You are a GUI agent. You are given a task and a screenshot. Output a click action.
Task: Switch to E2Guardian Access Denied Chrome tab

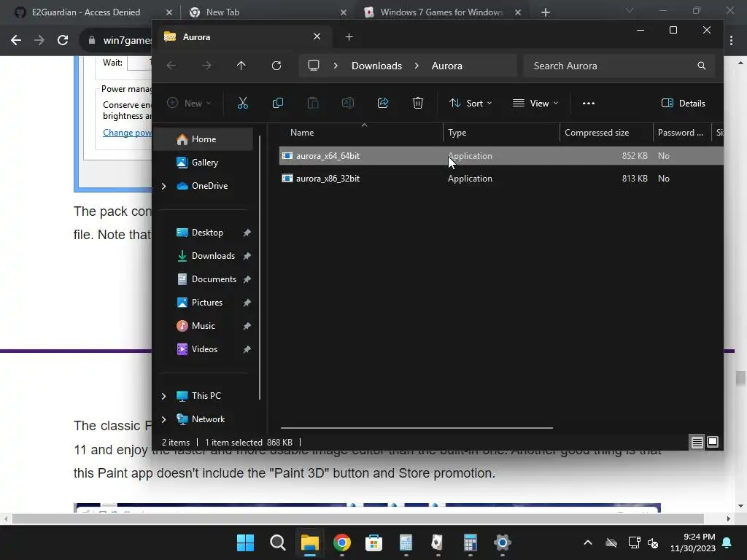(x=86, y=12)
